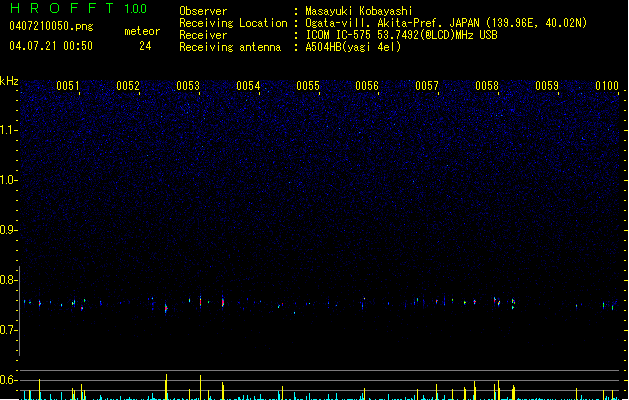Click the 0053 time marker
Image resolution: width=629 pixels, height=400 pixels.
tap(188, 86)
